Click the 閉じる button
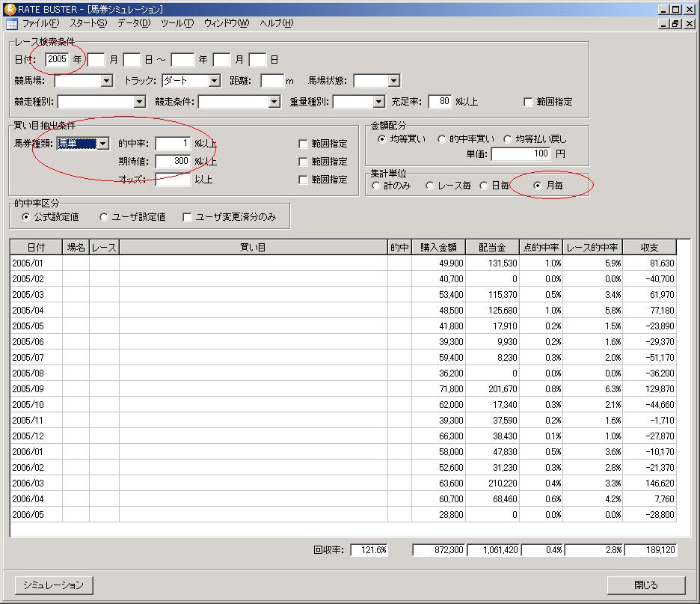This screenshot has width=700, height=604. point(646,585)
